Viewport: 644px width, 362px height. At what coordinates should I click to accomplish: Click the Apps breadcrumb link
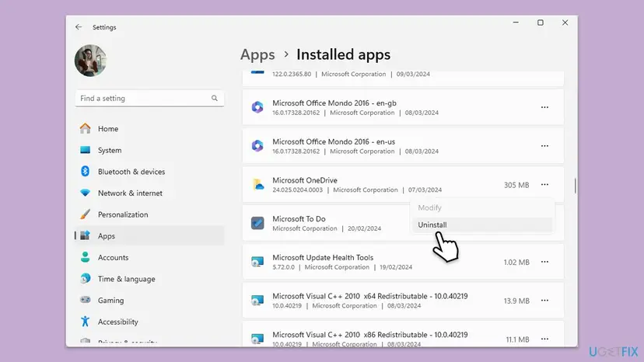tap(257, 54)
